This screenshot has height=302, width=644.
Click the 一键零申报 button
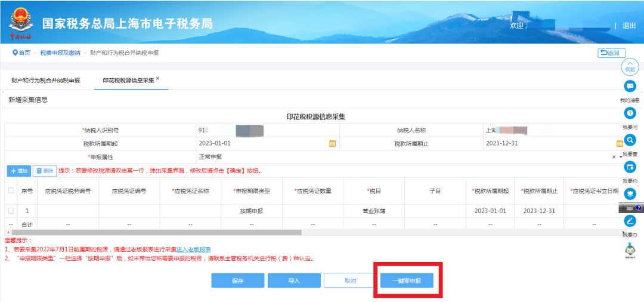407,281
